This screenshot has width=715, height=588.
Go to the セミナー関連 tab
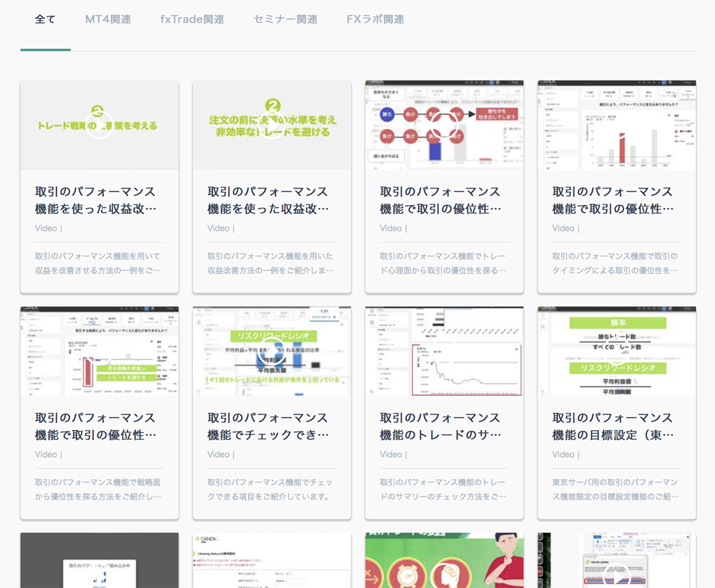[285, 19]
